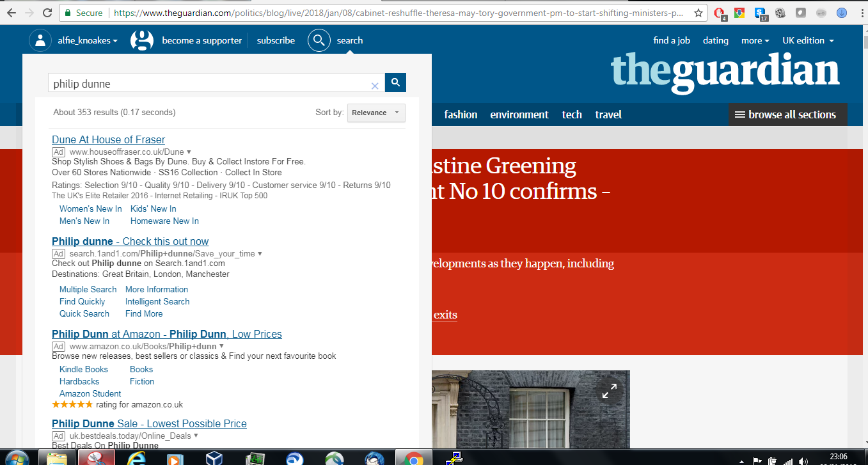
Task: Open the film reel extension icon
Action: [780, 13]
